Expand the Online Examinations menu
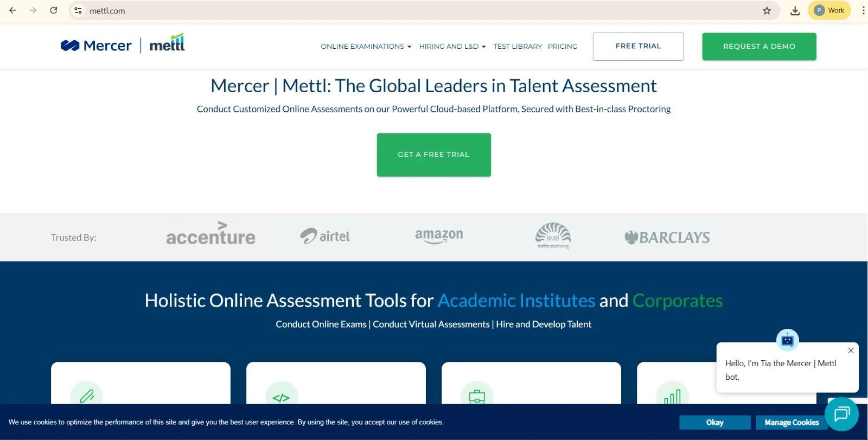The height and width of the screenshot is (440, 868). pos(366,47)
